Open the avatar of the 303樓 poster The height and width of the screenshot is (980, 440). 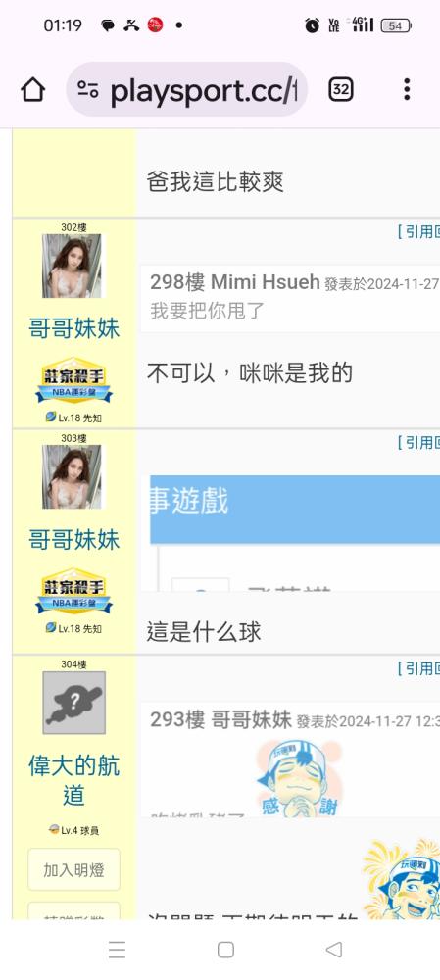pos(72,477)
